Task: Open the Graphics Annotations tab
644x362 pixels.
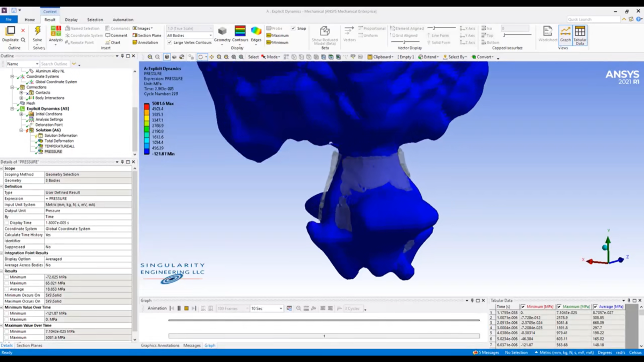Action: coord(160,345)
